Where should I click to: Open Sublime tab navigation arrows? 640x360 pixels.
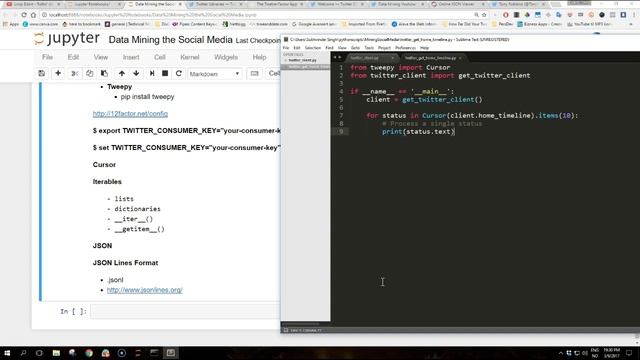click(337, 57)
